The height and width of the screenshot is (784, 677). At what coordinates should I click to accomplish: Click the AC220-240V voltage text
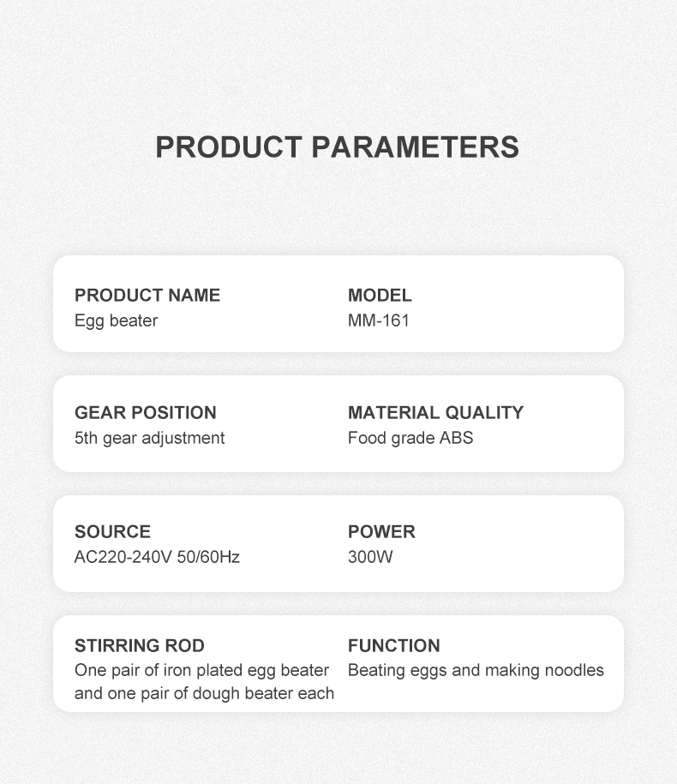pos(123,557)
